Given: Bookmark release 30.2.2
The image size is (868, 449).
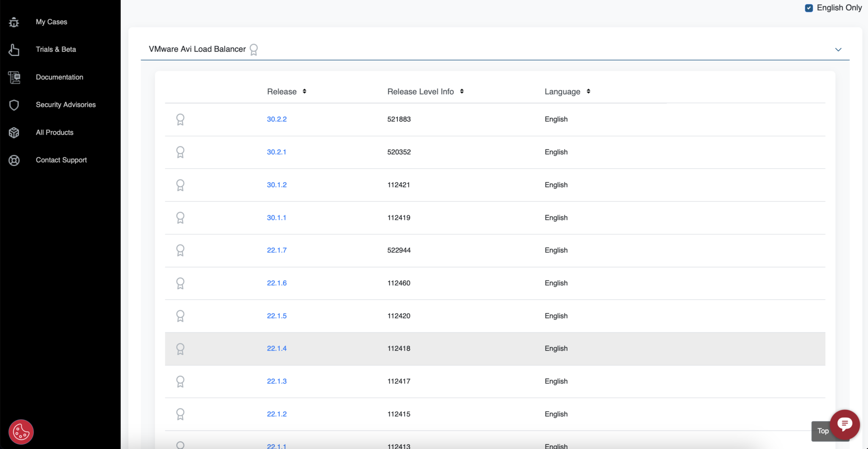Looking at the screenshot, I should tap(181, 119).
